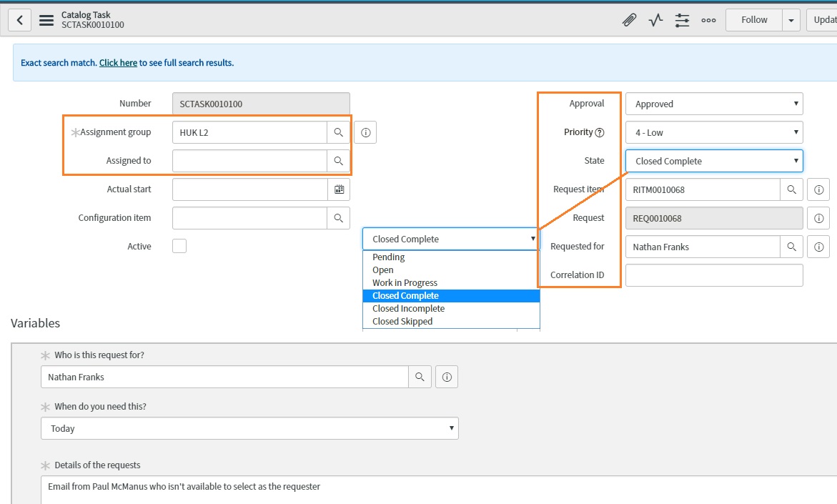The height and width of the screenshot is (504, 837).
Task: Click the enlarged Closed Complete dropdown header
Action: tap(451, 239)
